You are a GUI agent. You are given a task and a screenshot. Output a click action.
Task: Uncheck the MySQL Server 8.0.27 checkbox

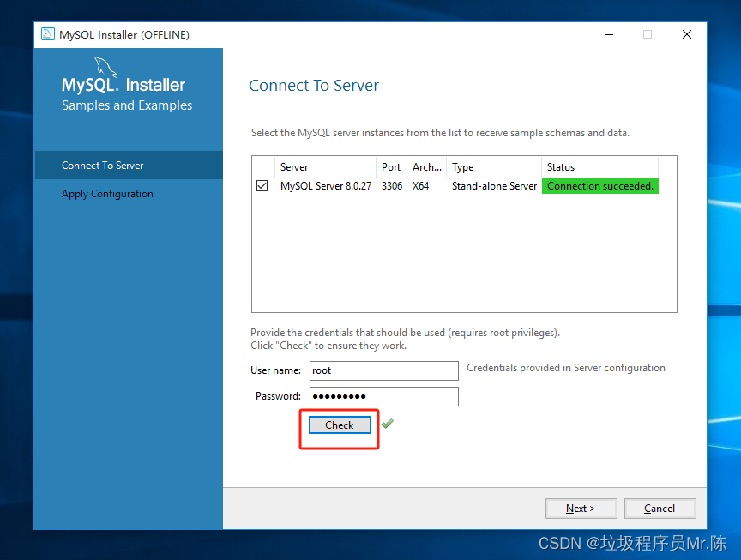tap(262, 186)
